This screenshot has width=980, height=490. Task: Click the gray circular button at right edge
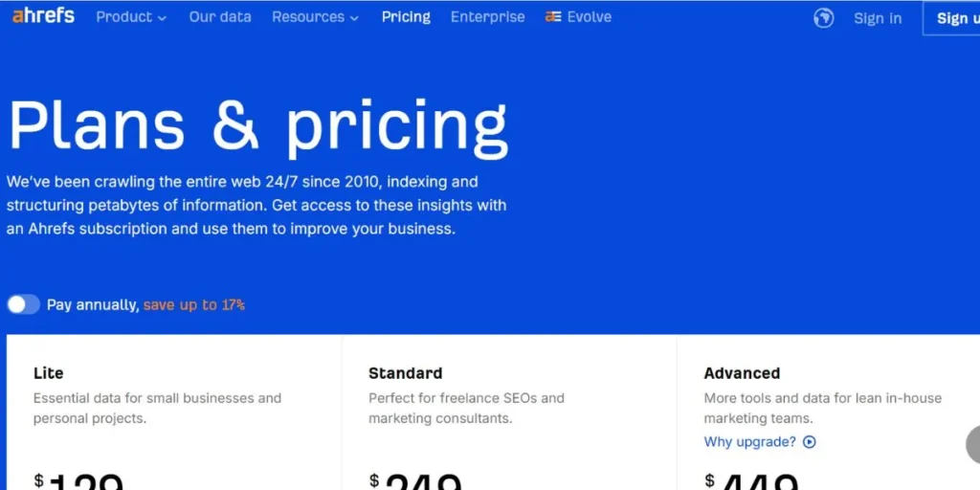click(x=972, y=445)
